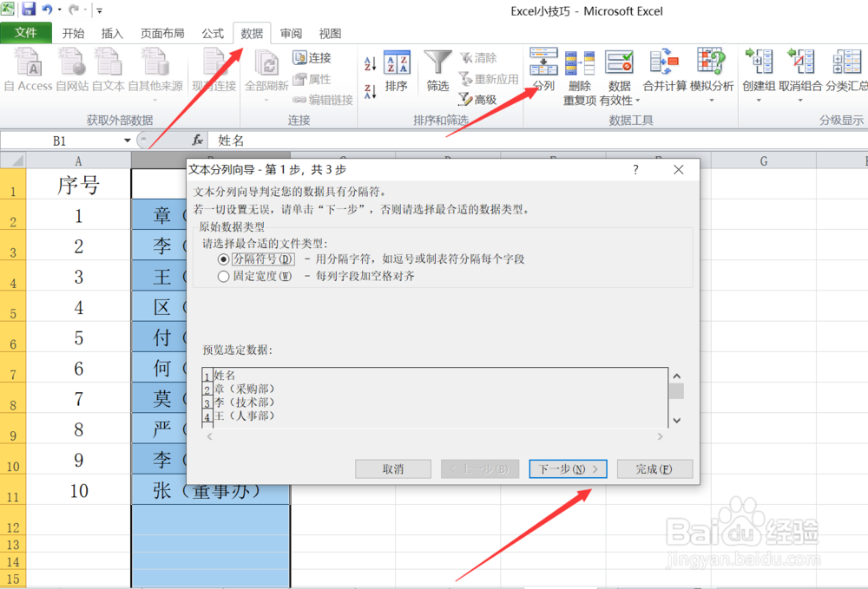Switch to the 公式 ribbon tab
The width and height of the screenshot is (868, 589).
pos(213,33)
